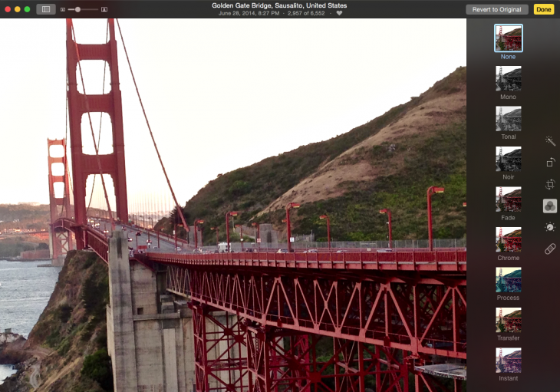The width and height of the screenshot is (560, 392).
Task: Close the window with red button
Action: [8, 9]
